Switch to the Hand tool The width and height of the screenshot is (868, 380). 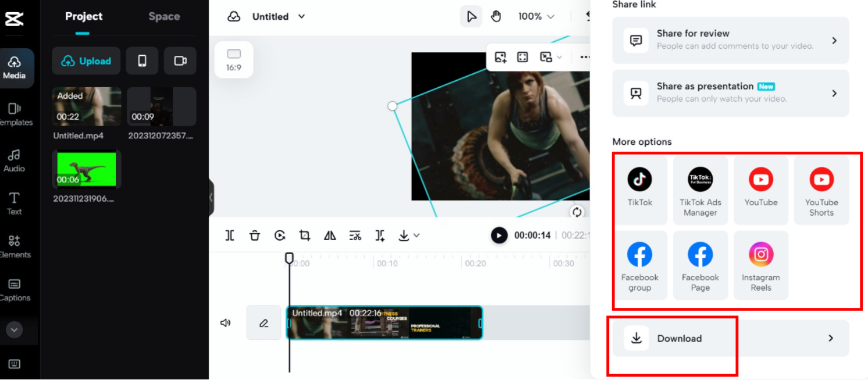click(x=496, y=16)
